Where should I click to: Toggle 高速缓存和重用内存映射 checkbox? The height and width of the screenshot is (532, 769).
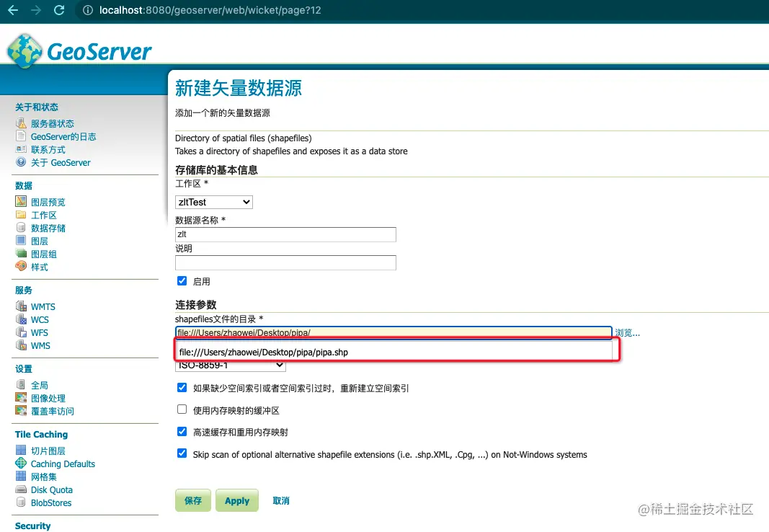(x=182, y=432)
